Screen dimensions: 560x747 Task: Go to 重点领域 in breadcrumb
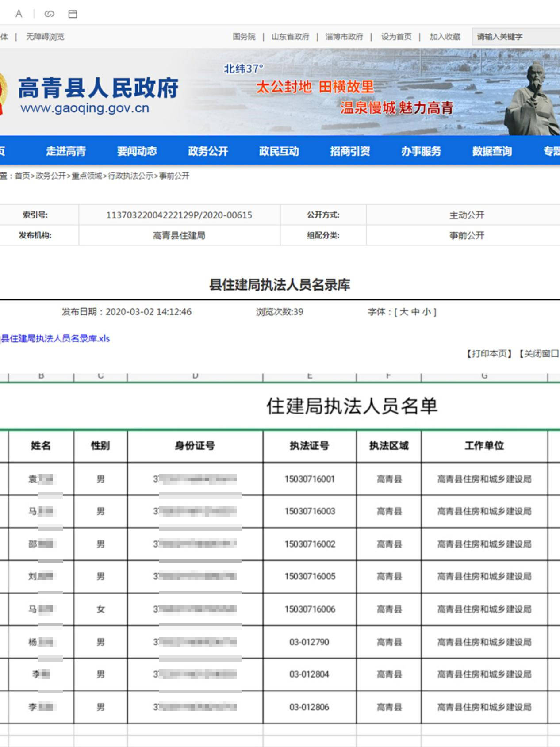(x=87, y=176)
